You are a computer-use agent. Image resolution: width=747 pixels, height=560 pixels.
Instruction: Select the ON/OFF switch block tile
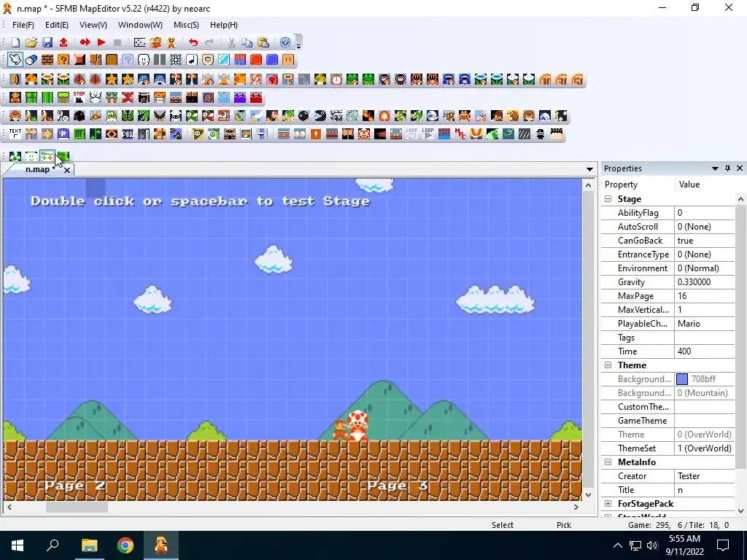(x=239, y=60)
